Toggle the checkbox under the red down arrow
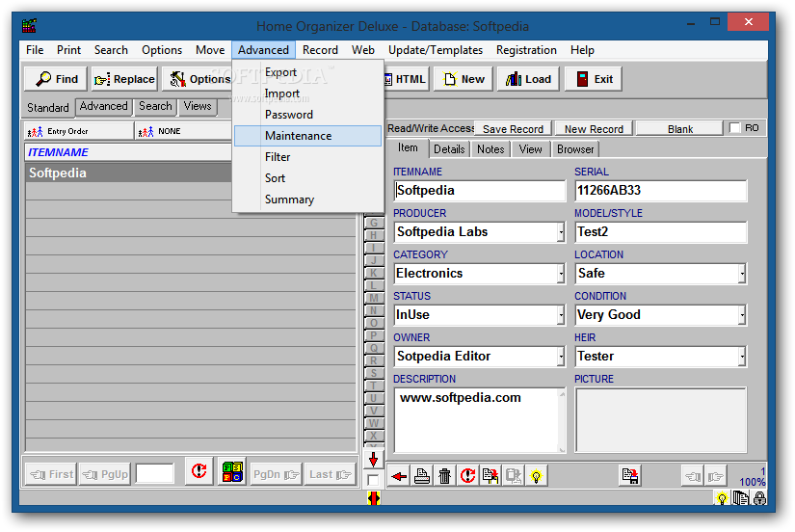 [373, 479]
